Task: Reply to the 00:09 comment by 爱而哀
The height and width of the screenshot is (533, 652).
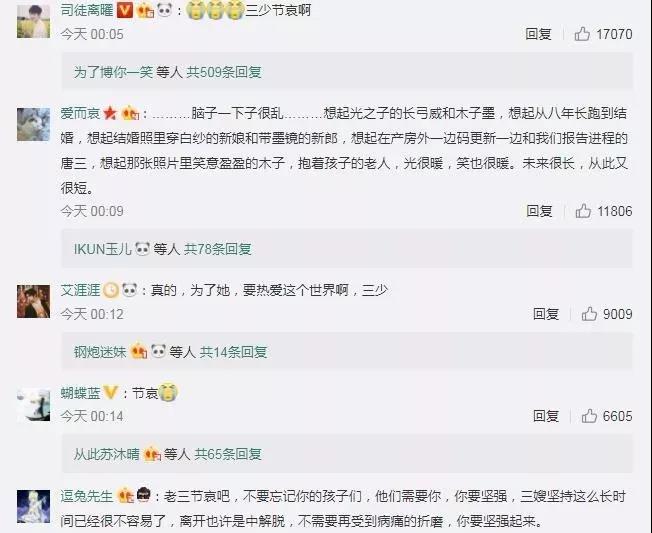Action: click(x=539, y=211)
